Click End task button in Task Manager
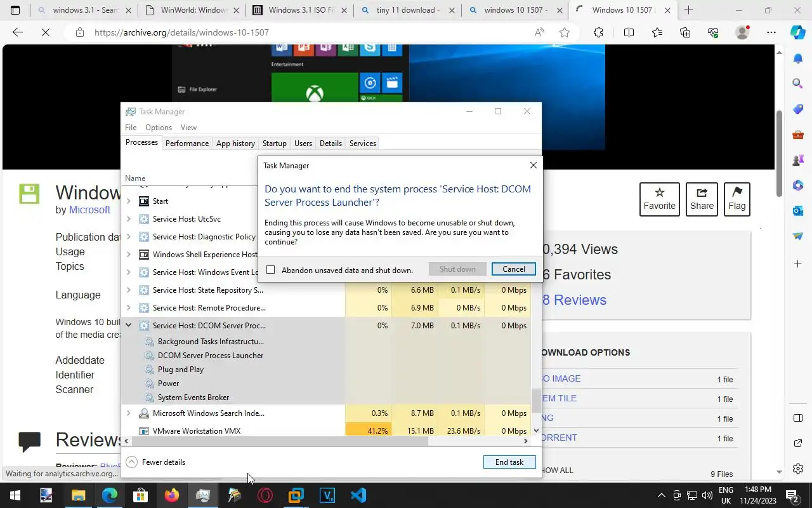The height and width of the screenshot is (508, 812). pos(509,462)
